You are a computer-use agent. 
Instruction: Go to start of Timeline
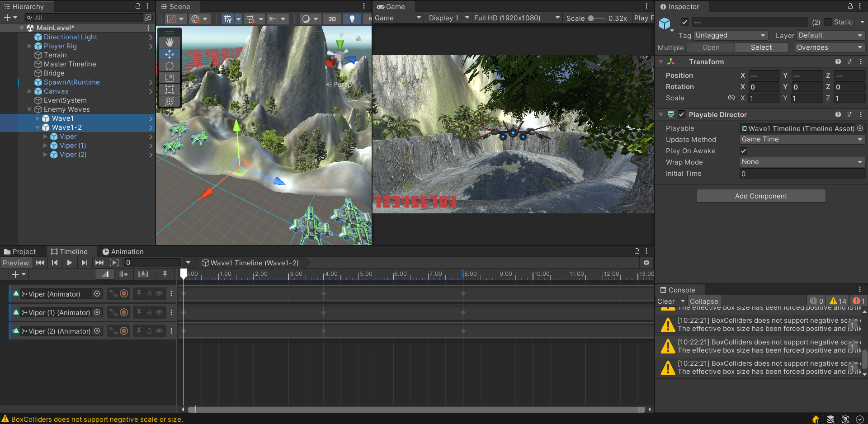tap(40, 263)
